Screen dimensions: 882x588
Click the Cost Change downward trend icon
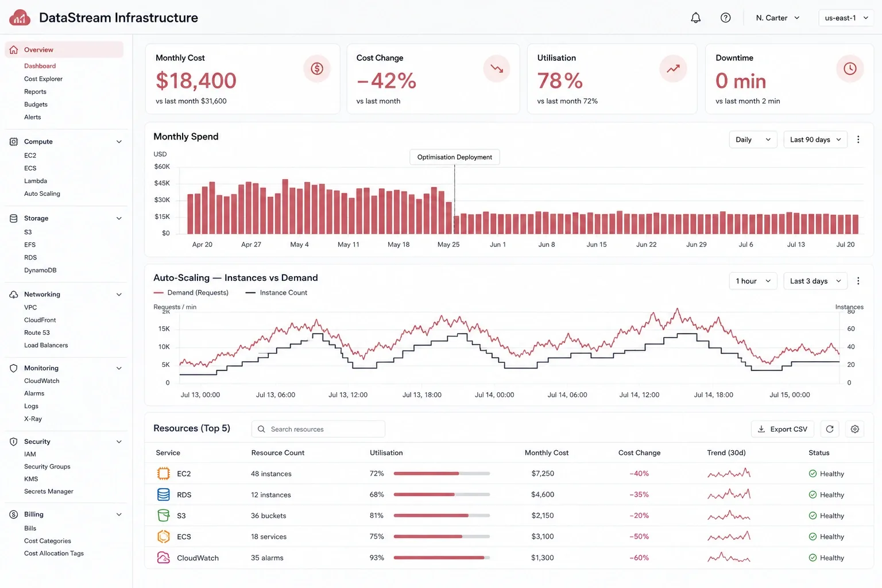pos(497,69)
